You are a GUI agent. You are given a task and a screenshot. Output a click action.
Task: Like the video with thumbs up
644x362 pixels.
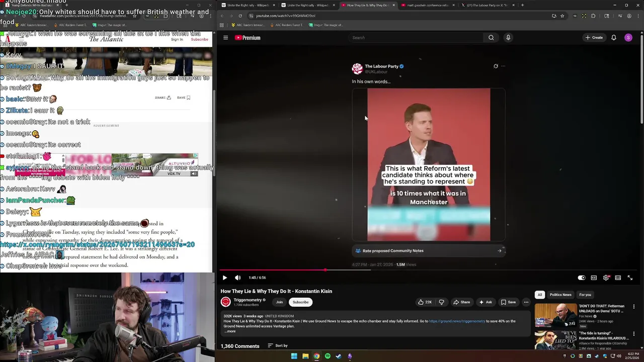425,302
